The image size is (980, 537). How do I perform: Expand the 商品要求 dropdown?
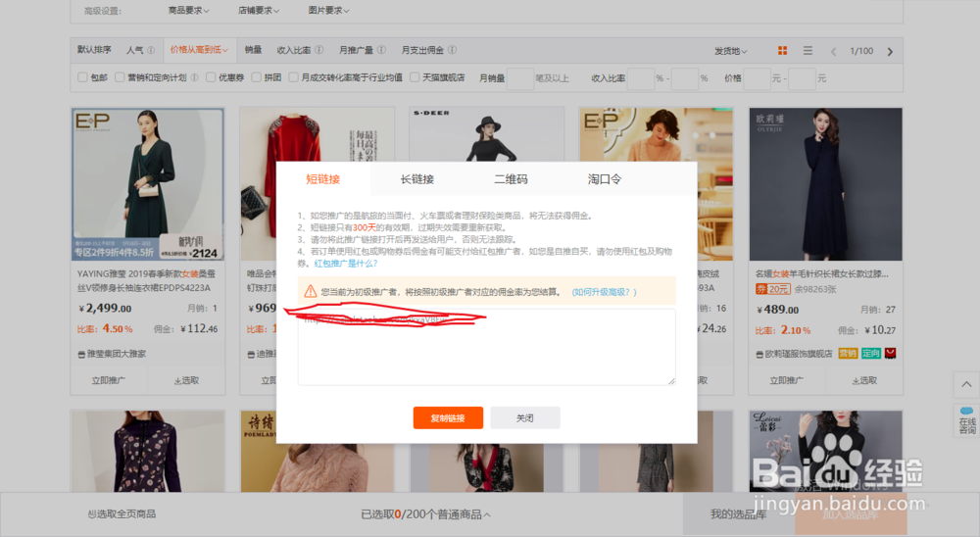click(188, 11)
